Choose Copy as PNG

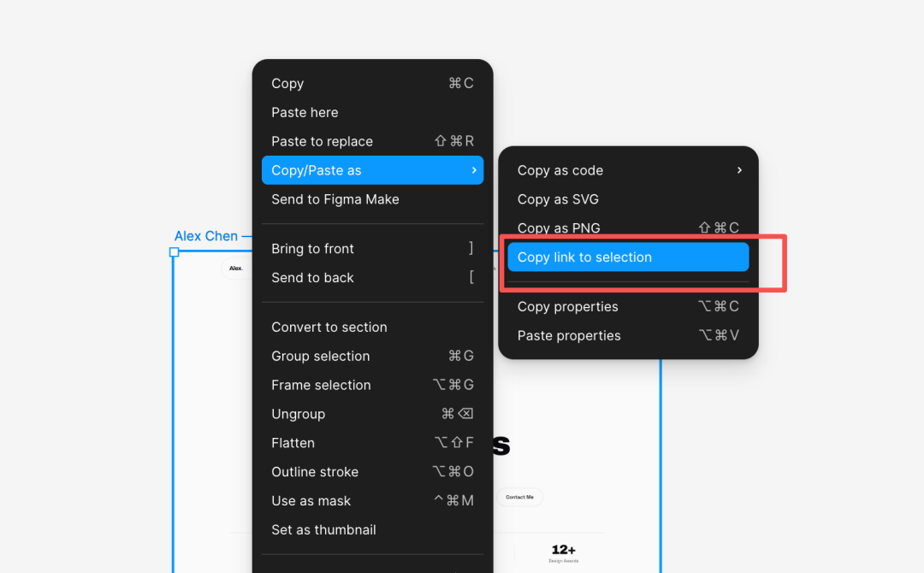point(628,227)
